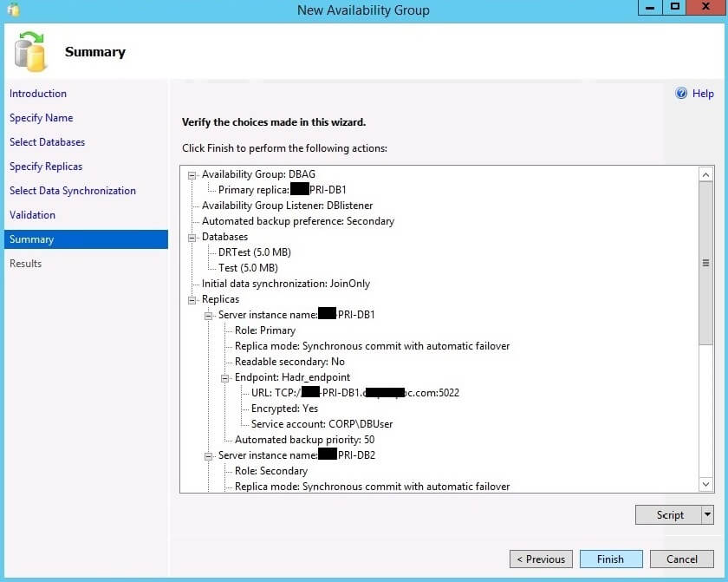The image size is (728, 582).
Task: Open the Select Data Synchronization page
Action: 73,191
